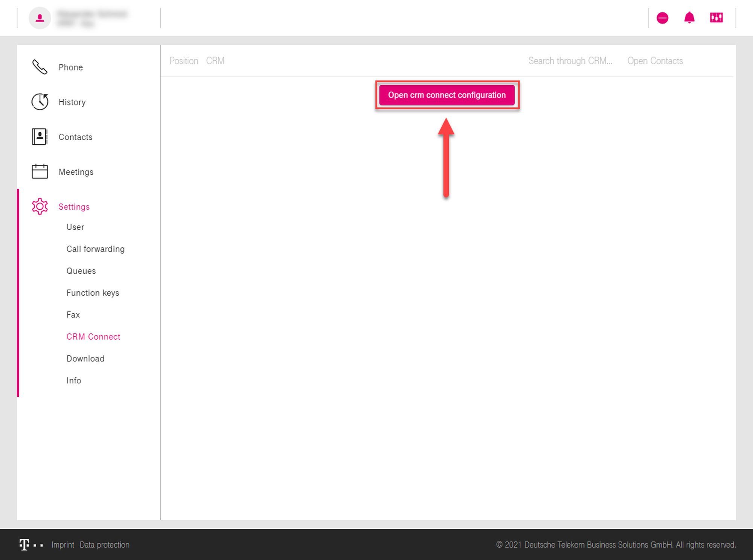Click the equalizer sliders icon

716,18
